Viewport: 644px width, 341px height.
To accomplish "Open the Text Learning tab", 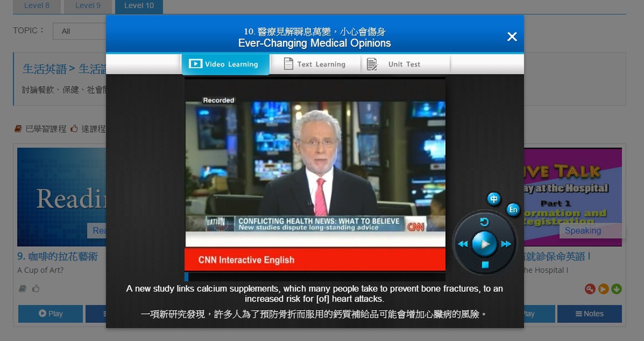I will click(315, 64).
